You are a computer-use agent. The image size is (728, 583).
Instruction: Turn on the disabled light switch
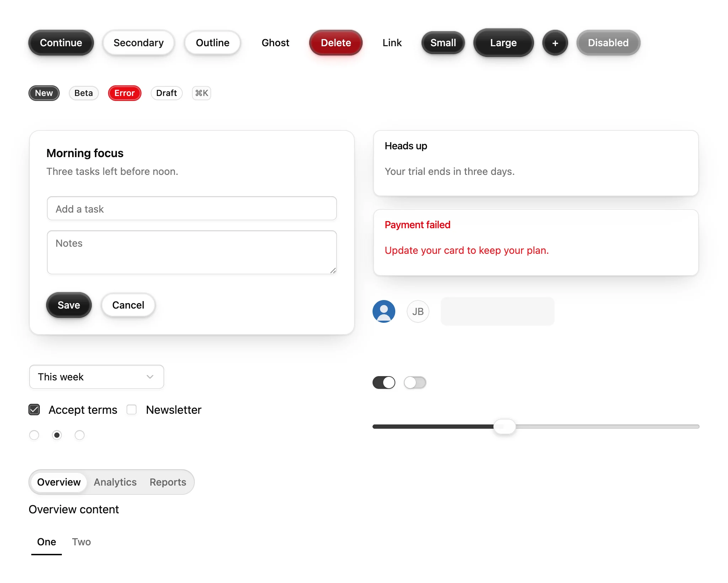coord(415,383)
